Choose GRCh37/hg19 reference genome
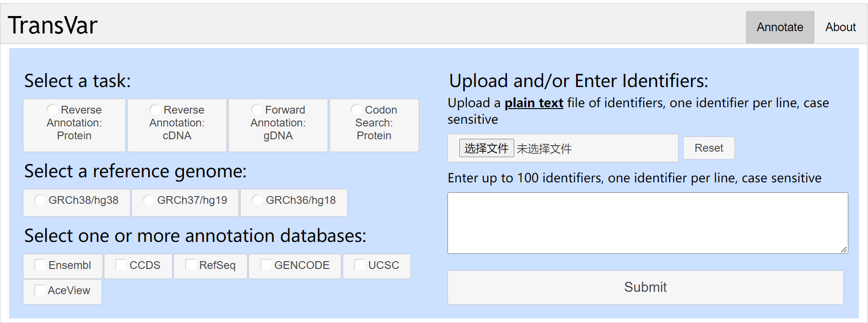Viewport: 868px width, 323px height. click(148, 200)
